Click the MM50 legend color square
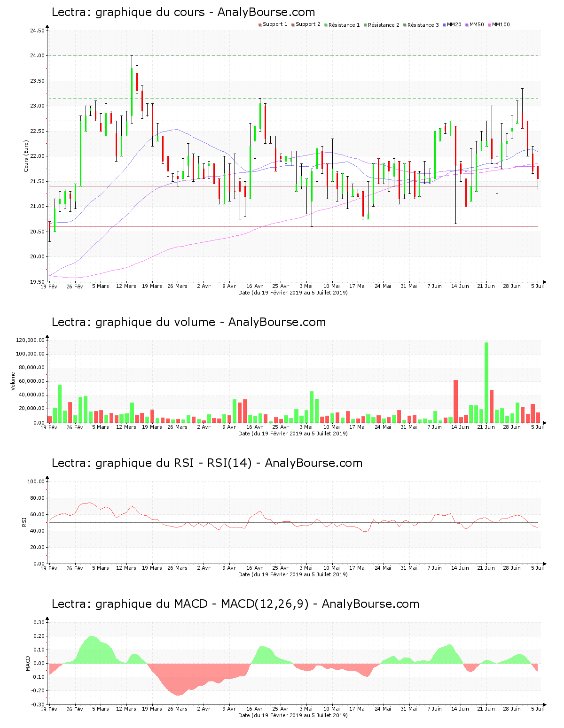The width and height of the screenshot is (564, 728). pyautogui.click(x=468, y=25)
